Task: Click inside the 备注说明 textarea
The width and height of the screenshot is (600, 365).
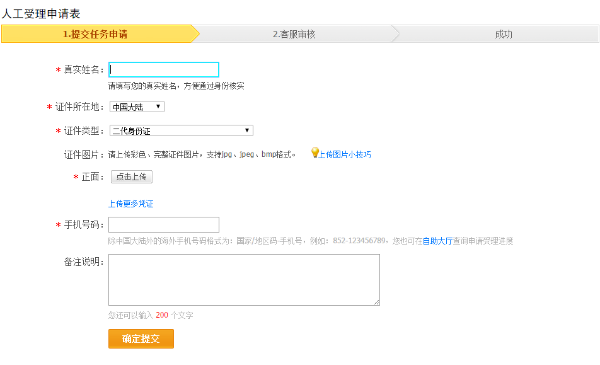Action: coord(244,280)
